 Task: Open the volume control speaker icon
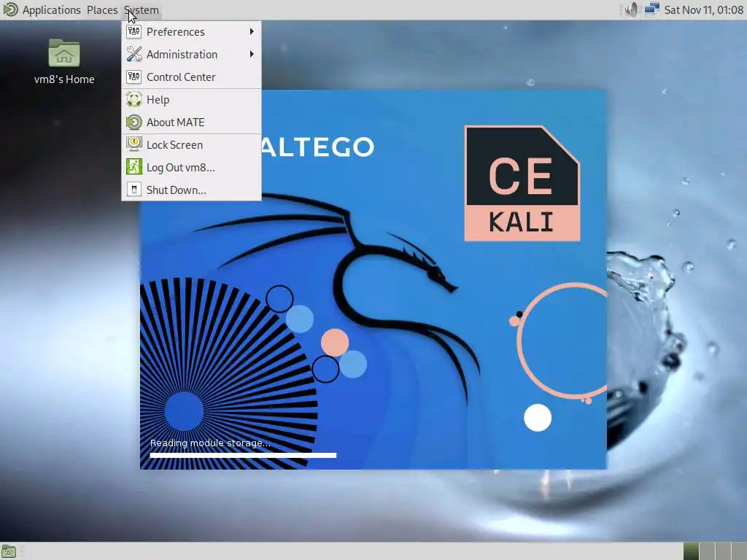pyautogui.click(x=631, y=9)
